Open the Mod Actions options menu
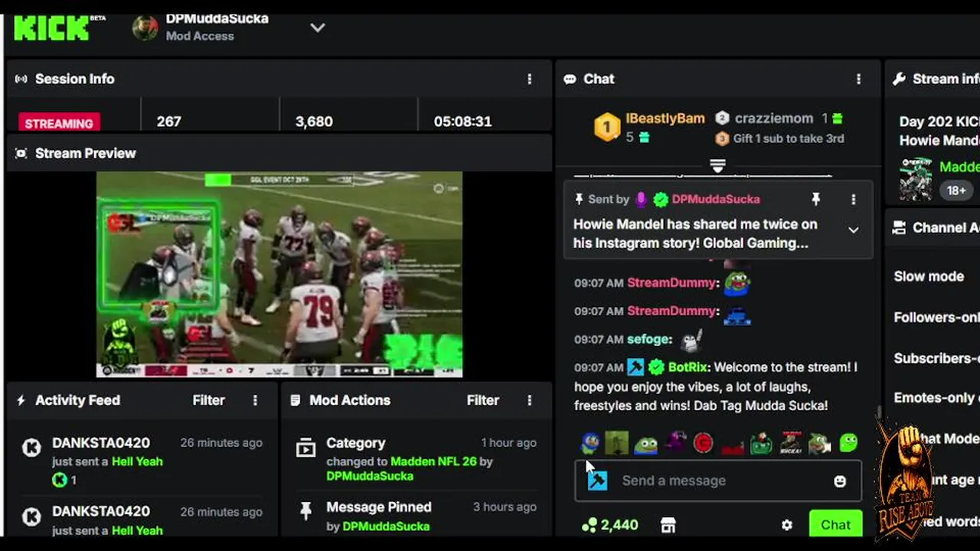The image size is (980, 551). [x=529, y=400]
